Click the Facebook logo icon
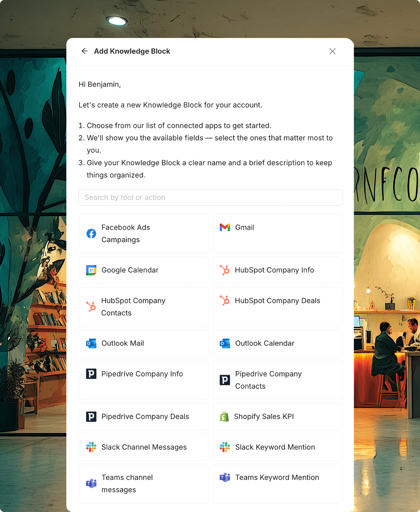Image resolution: width=420 pixels, height=512 pixels. pyautogui.click(x=91, y=234)
